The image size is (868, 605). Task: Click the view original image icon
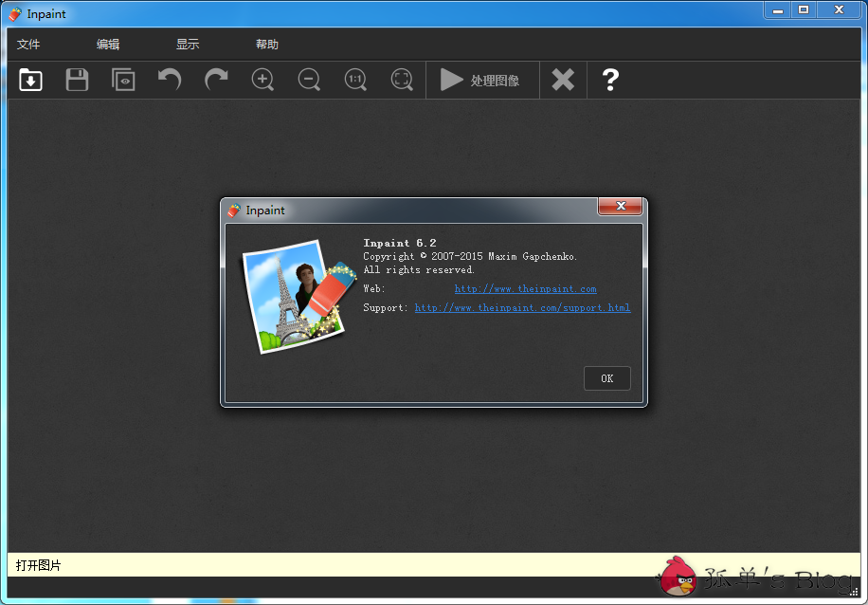[123, 80]
